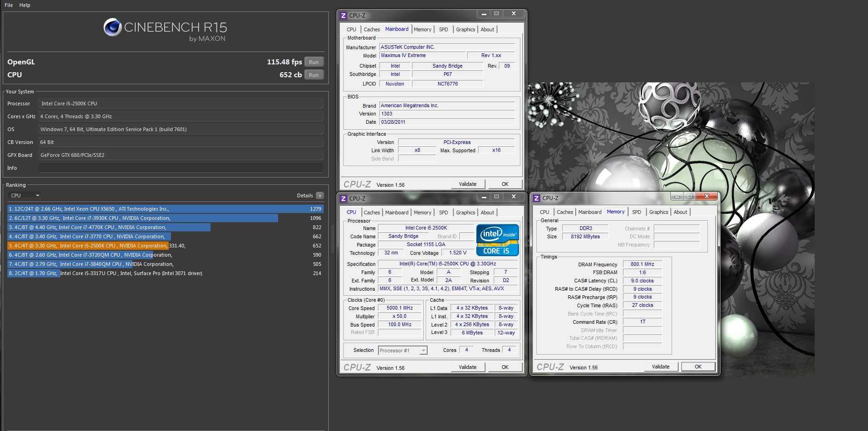Viewport: 868px width, 431px height.
Task: Open About tab in Mainboard CPU-Z window
Action: point(487,29)
